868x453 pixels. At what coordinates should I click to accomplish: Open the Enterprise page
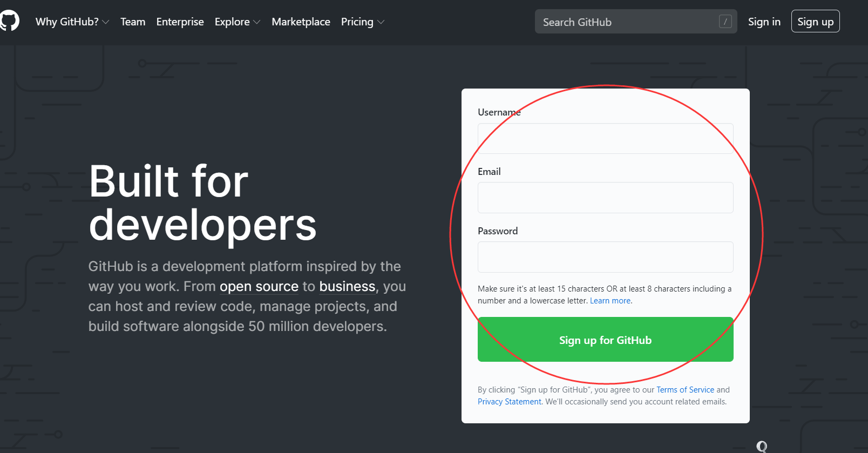pyautogui.click(x=180, y=22)
